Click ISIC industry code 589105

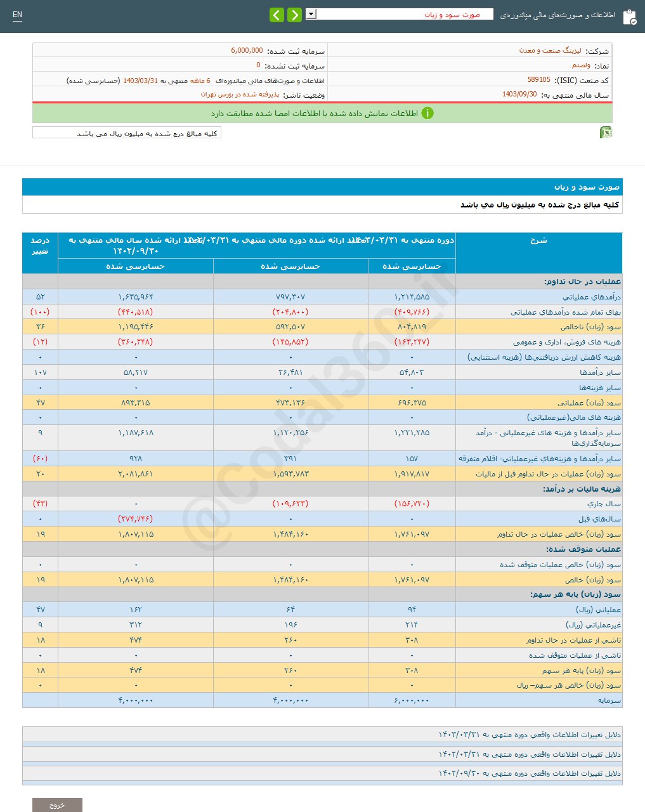click(538, 80)
